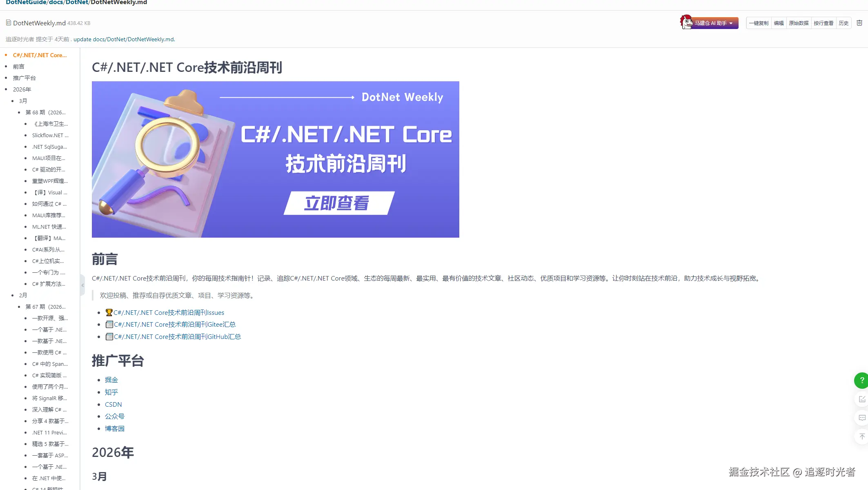Click the 原始数据 button
The height and width of the screenshot is (490, 868).
(x=798, y=23)
